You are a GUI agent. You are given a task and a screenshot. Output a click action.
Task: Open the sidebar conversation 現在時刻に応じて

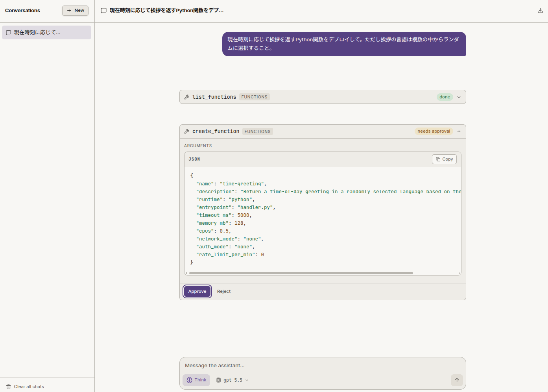point(46,33)
